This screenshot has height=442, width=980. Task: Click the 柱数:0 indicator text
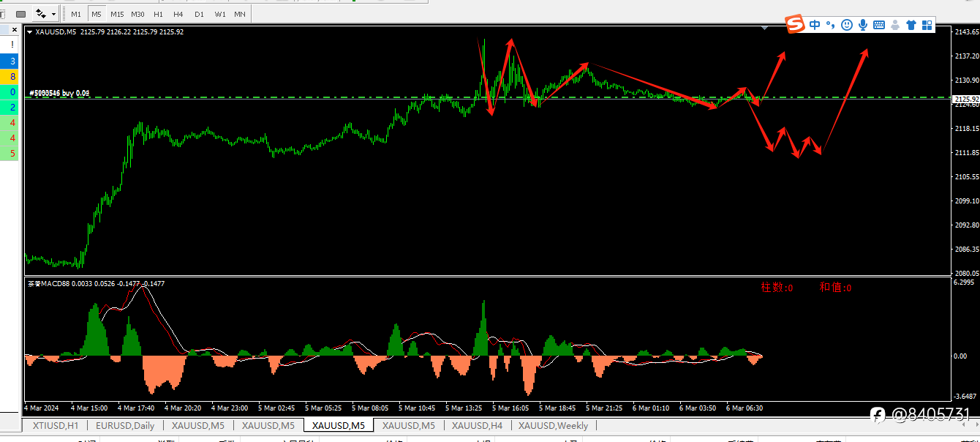click(x=777, y=288)
